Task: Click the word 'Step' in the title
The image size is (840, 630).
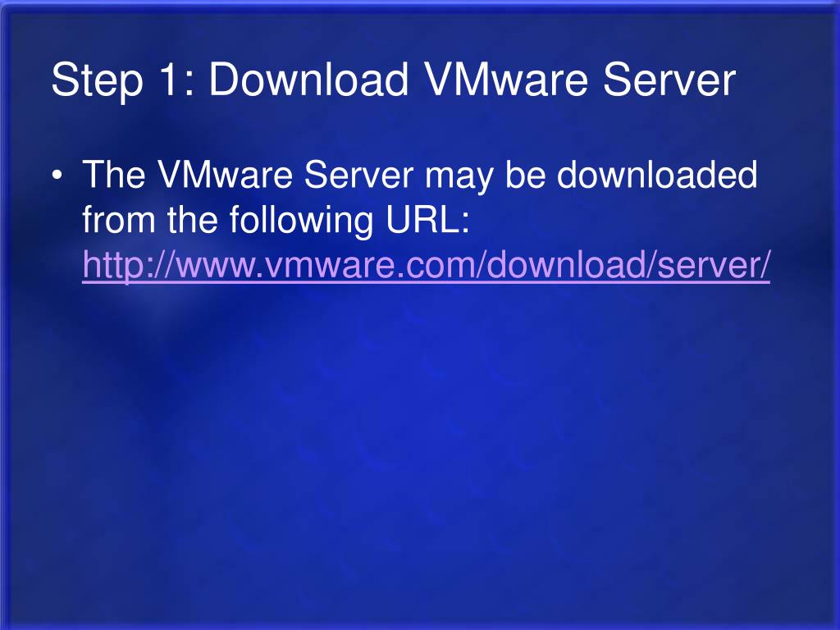Action: coord(97,81)
